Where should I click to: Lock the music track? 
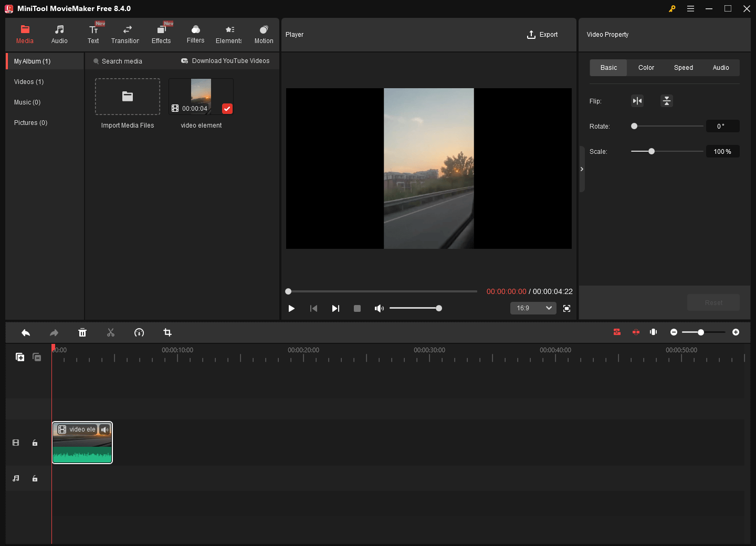coord(35,478)
